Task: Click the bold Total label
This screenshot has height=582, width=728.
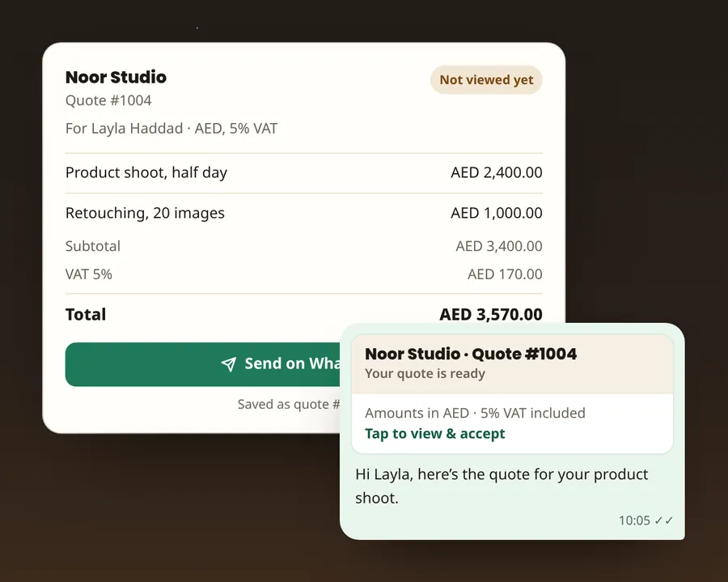Action: click(86, 314)
